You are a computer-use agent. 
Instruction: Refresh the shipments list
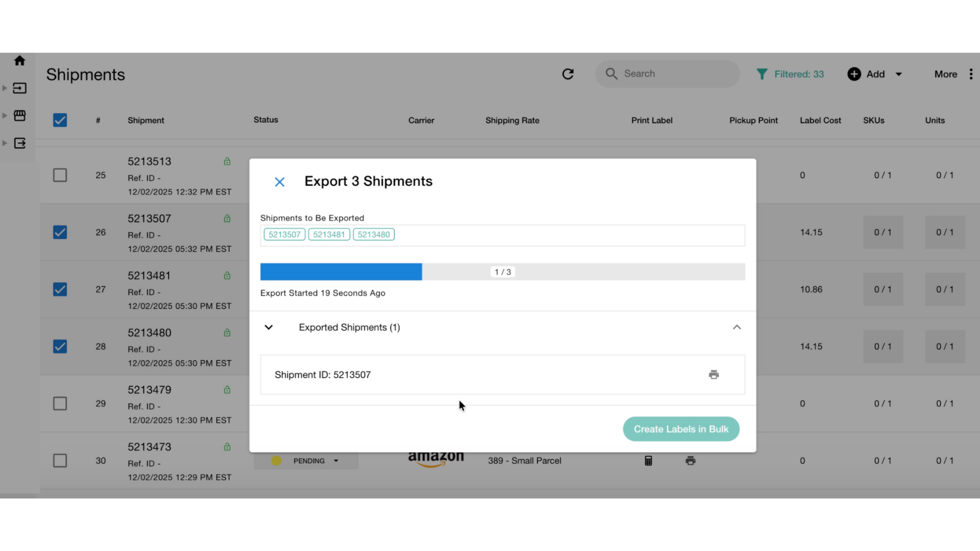(568, 73)
